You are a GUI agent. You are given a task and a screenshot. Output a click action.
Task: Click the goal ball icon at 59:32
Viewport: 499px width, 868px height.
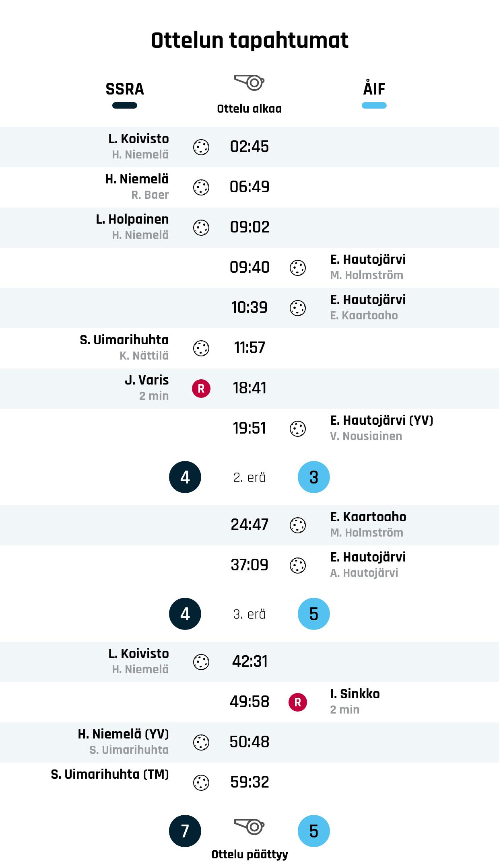click(x=201, y=783)
